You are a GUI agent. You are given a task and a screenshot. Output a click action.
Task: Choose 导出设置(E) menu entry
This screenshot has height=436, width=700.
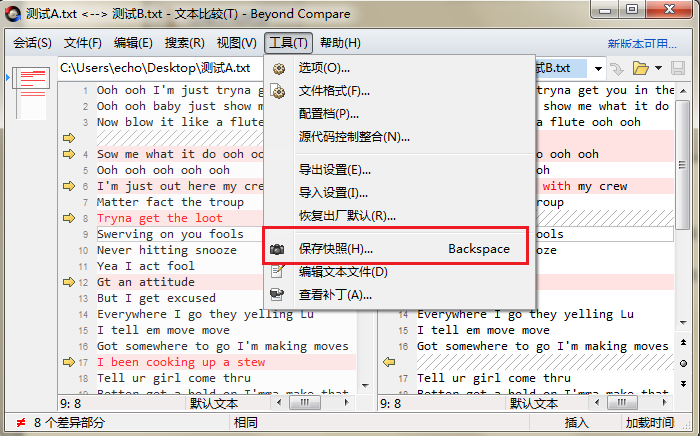pos(334,169)
